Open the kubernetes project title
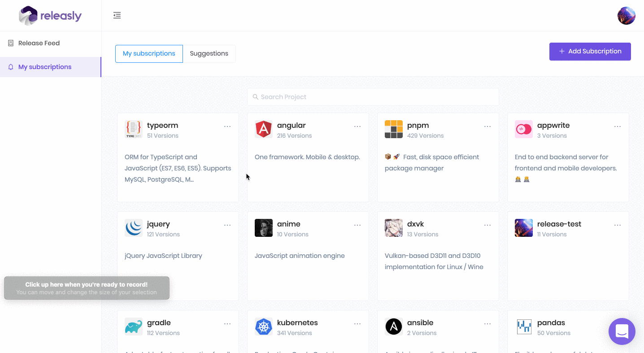644x353 pixels. tap(297, 323)
